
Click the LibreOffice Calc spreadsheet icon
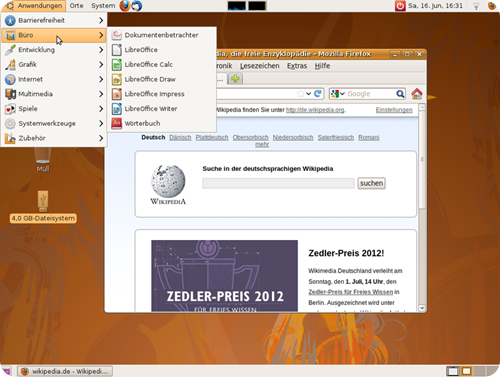point(117,64)
